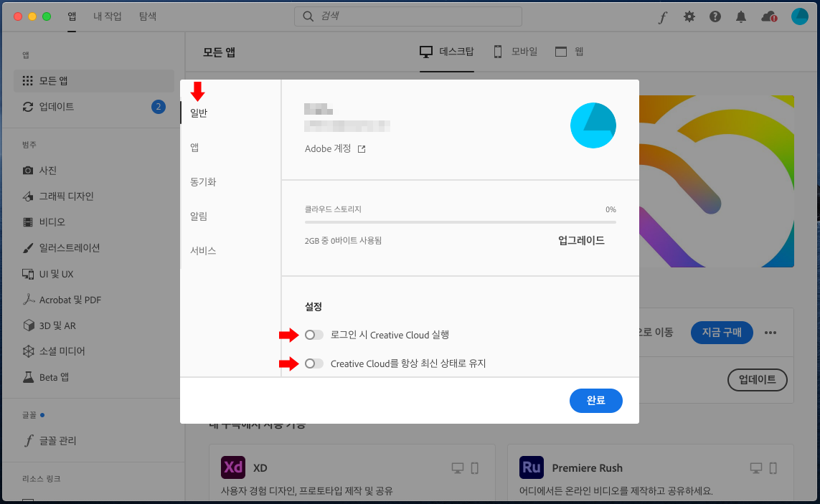Toggle 로그인 시 Creative Cloud 실행
Screen dimensions: 820x504
314,335
